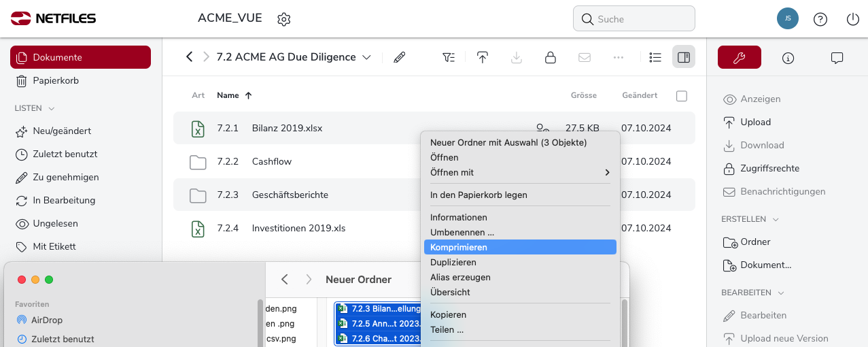868x347 pixels.
Task: Click the lock access rights toolbar icon
Action: point(551,58)
